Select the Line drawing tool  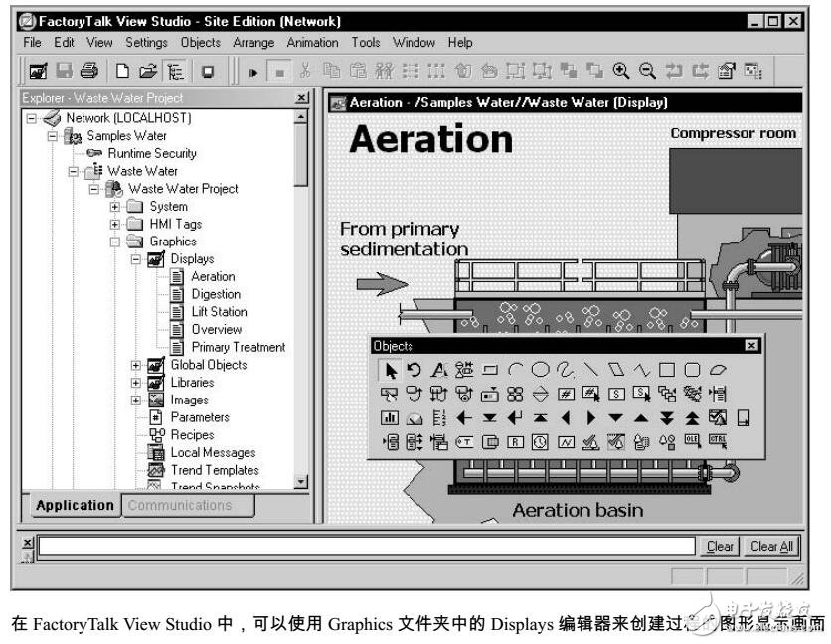click(x=590, y=370)
